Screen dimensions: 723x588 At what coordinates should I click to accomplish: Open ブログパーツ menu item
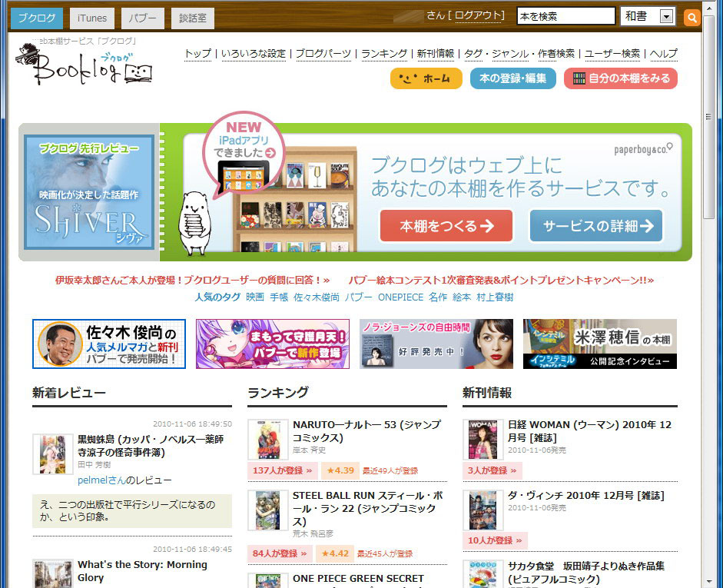(323, 54)
